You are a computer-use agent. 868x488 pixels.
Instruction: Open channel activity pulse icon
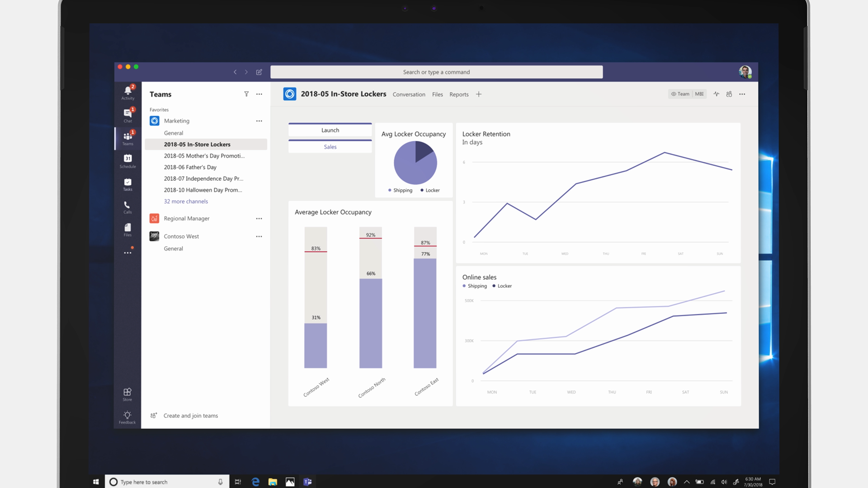click(x=717, y=94)
